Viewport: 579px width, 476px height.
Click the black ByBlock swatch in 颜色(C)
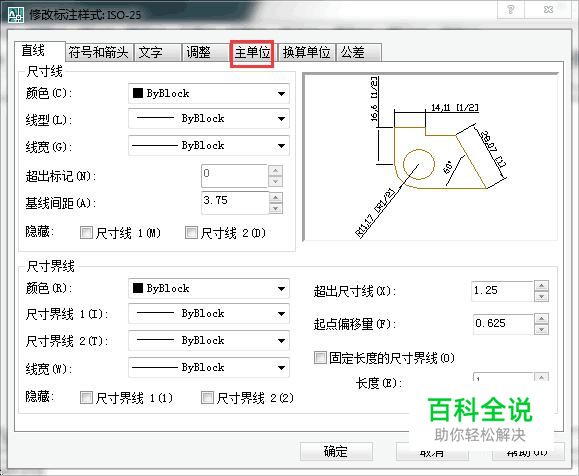(x=138, y=93)
